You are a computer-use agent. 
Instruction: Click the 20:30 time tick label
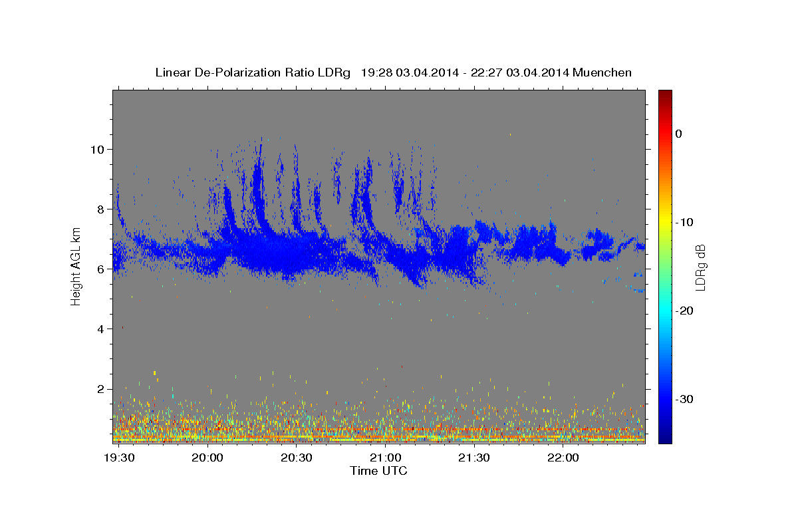pos(297,458)
